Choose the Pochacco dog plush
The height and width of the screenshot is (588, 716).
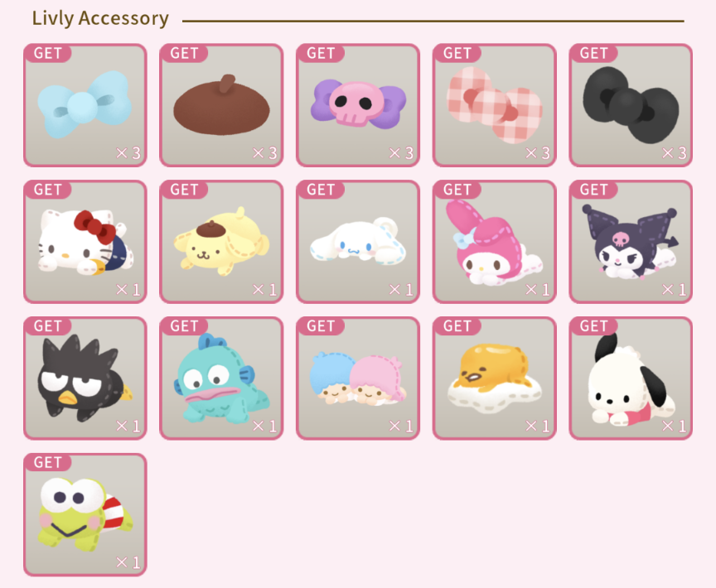click(631, 378)
